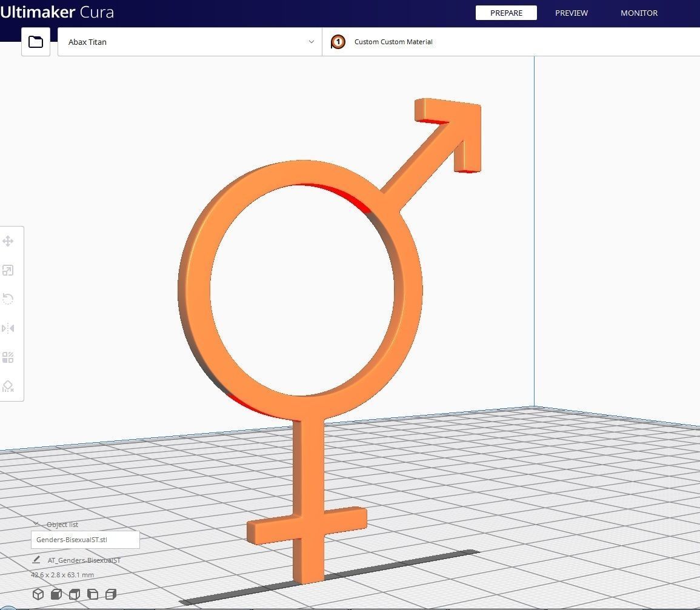Open Per Model Settings tool

(8, 357)
